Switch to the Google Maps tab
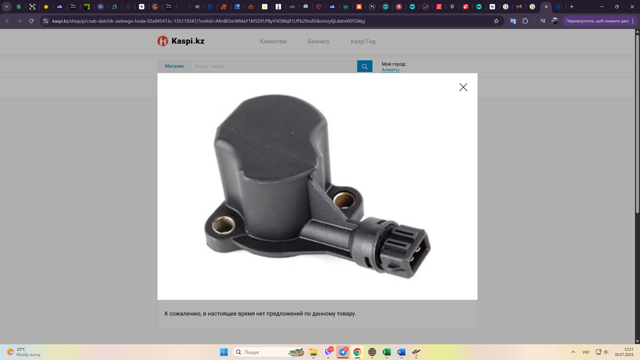Viewport: 640px width, 360px height. (452, 7)
